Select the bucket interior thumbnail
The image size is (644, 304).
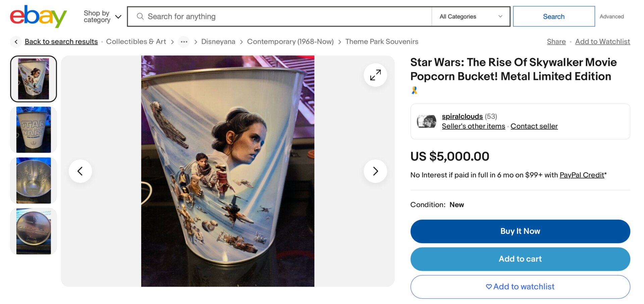34,180
